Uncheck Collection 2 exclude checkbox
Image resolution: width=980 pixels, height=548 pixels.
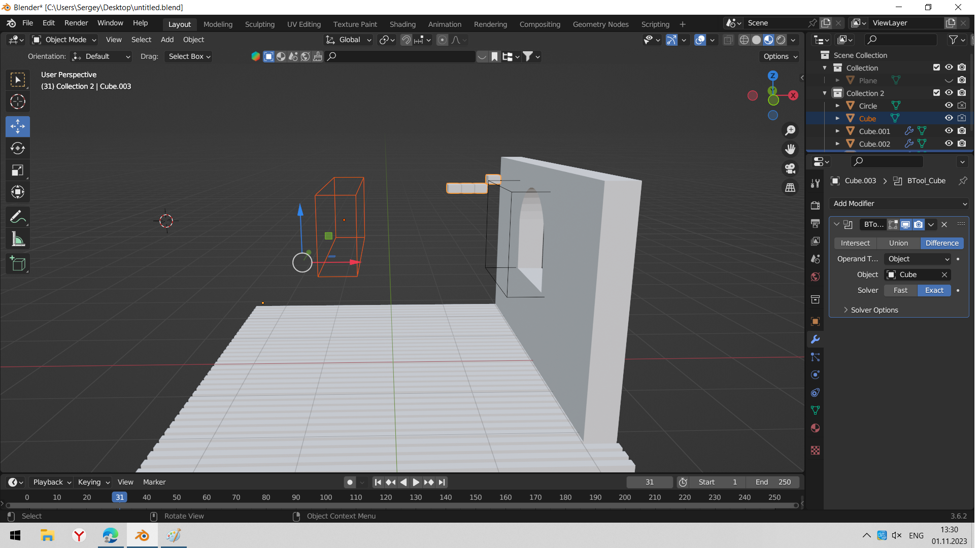[936, 93]
